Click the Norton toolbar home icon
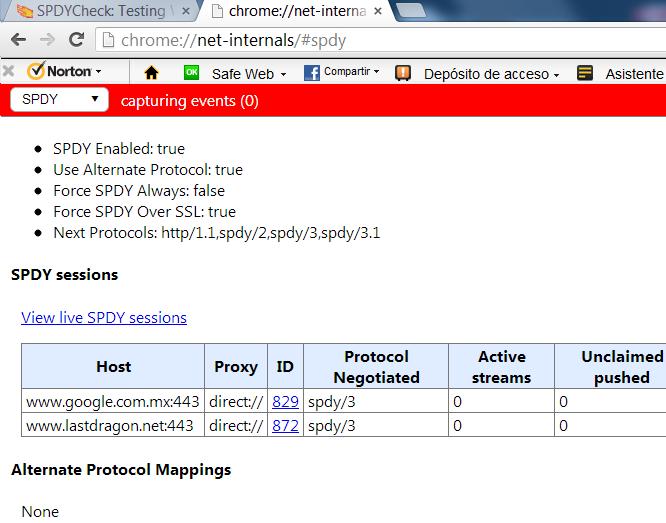Image resolution: width=666 pixels, height=523 pixels. 152,73
